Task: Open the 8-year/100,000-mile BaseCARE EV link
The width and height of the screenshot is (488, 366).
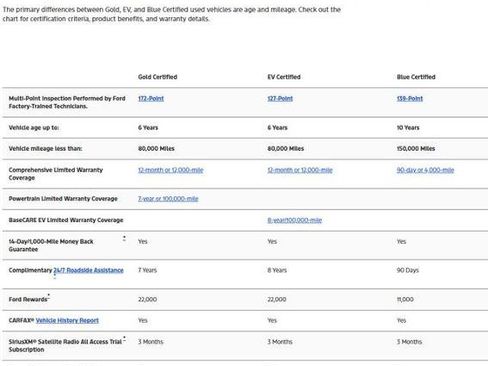Action: pyautogui.click(x=295, y=220)
